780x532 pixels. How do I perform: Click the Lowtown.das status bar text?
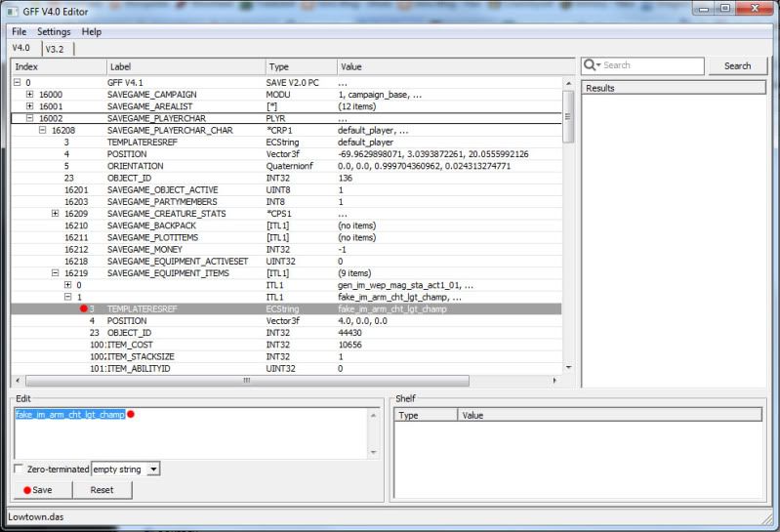coord(36,516)
